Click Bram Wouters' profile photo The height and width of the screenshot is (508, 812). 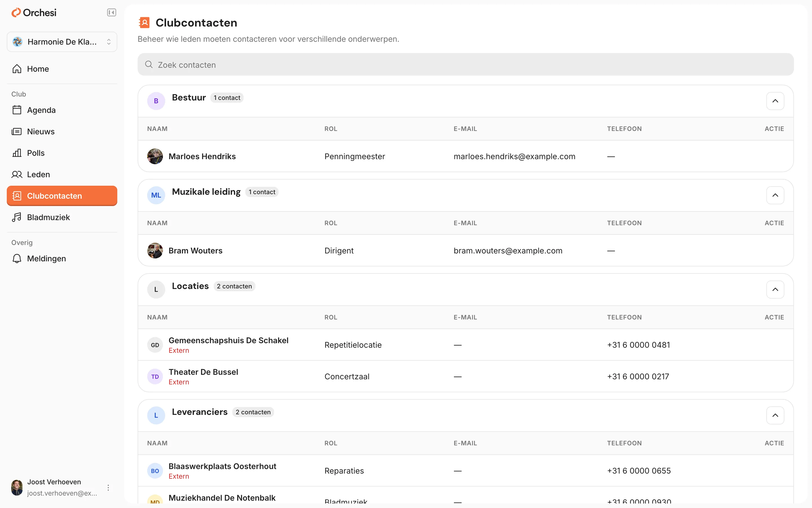tap(155, 251)
